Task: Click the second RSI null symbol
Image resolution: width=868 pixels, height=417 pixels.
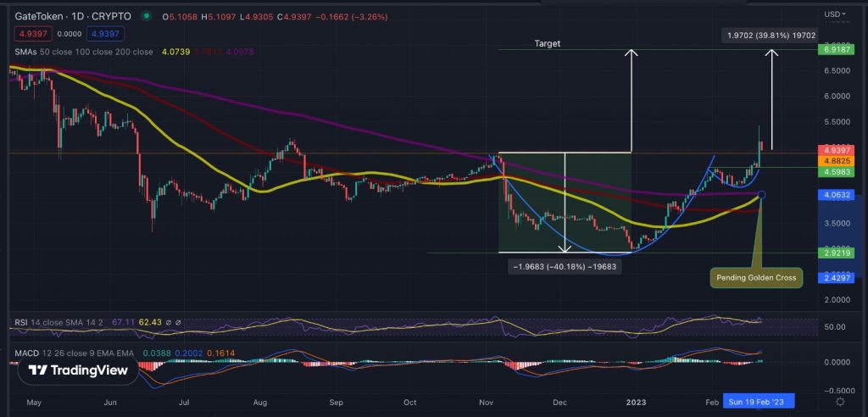Action: [x=178, y=322]
